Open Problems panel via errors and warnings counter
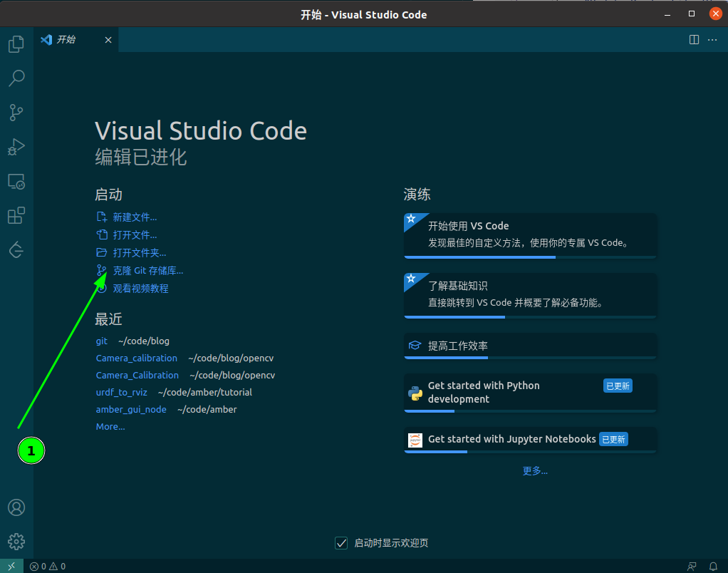The height and width of the screenshot is (573, 728). click(47, 567)
